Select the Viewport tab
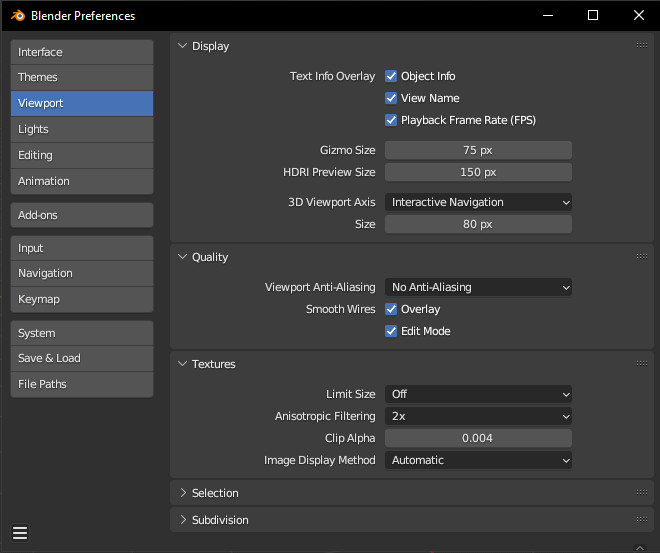The image size is (660, 553). click(82, 104)
